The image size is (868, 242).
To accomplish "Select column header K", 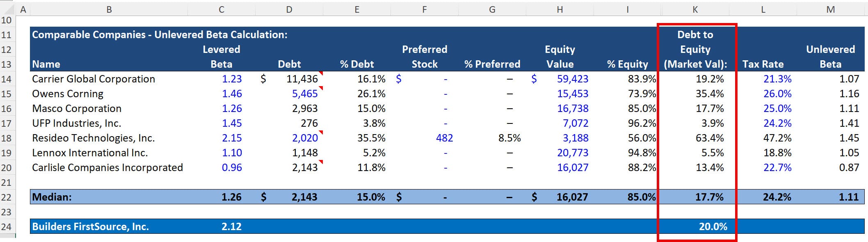I will point(695,9).
